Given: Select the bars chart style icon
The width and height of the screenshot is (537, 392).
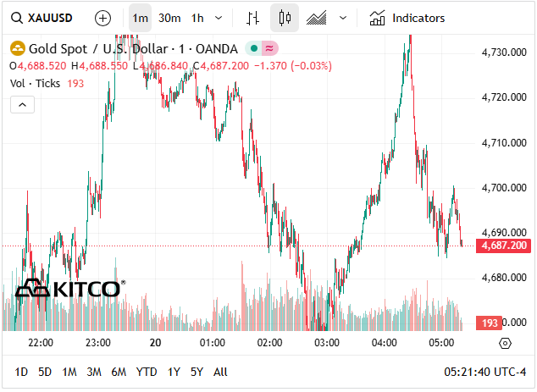Looking at the screenshot, I should [x=252, y=18].
